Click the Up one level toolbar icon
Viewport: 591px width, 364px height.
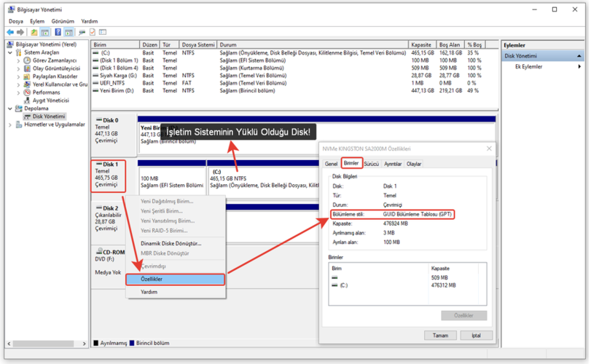click(x=34, y=32)
